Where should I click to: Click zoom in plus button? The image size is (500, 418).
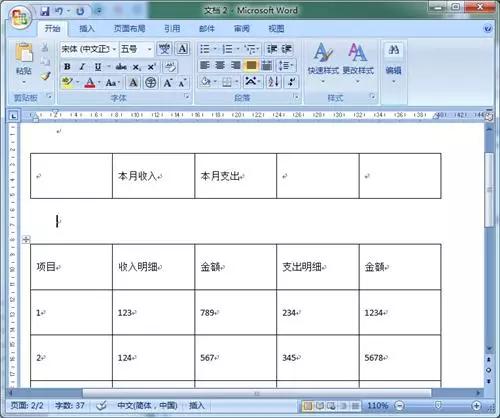476,406
